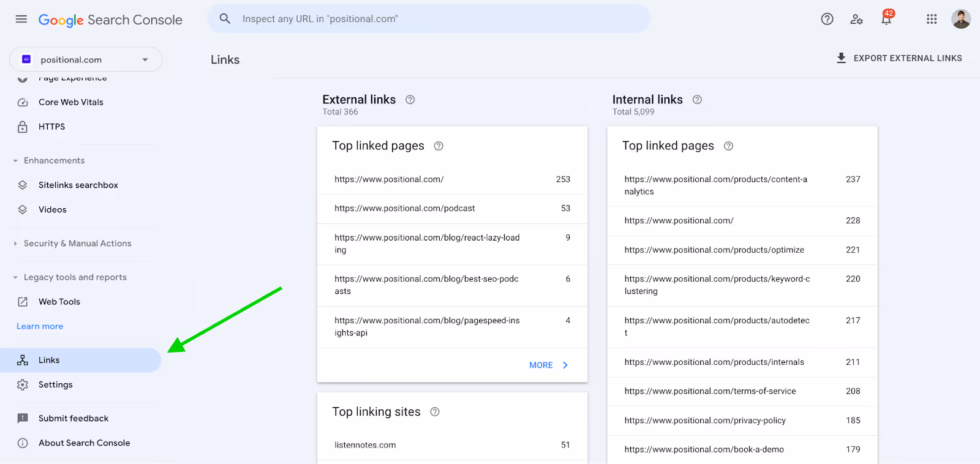Open the help question mark icon
Viewport: 980px width, 464px height.
[x=827, y=19]
